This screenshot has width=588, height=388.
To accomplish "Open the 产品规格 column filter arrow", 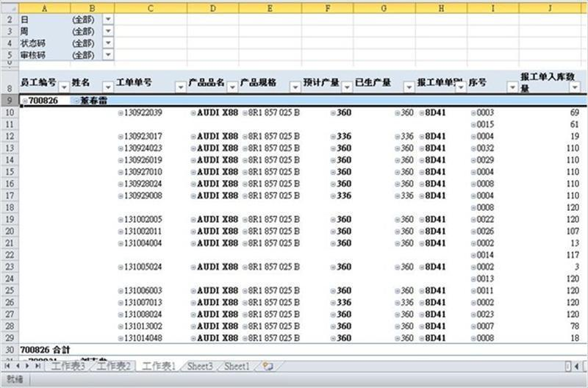I will pos(295,87).
